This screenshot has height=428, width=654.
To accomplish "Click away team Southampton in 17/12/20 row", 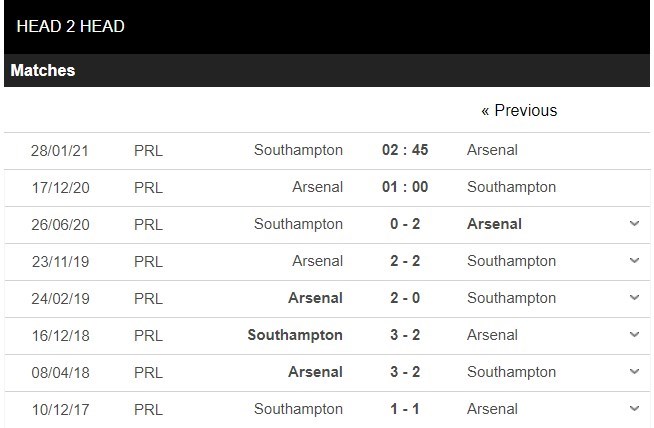I will coord(511,187).
